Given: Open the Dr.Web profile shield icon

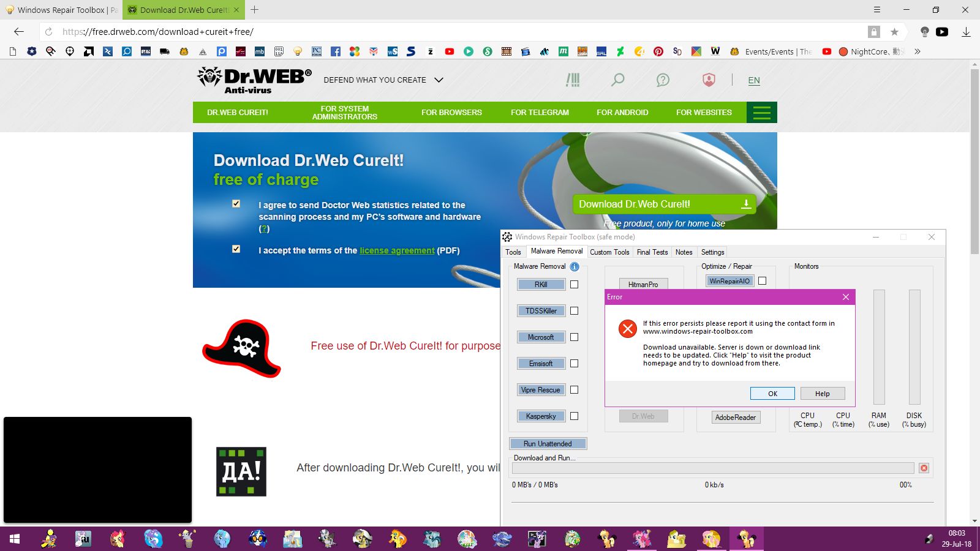Looking at the screenshot, I should tap(709, 80).
